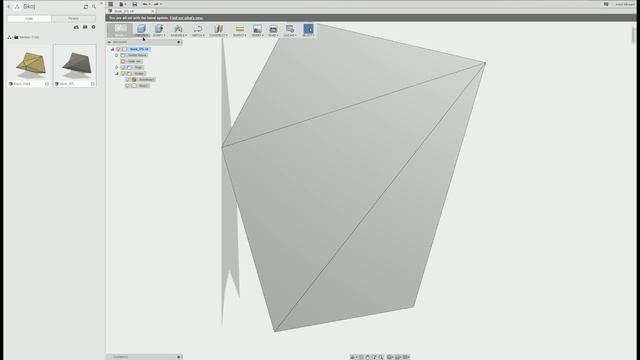Open display settings in navigation bar
Image resolution: width=640 pixels, height=360 pixels.
coord(391,357)
